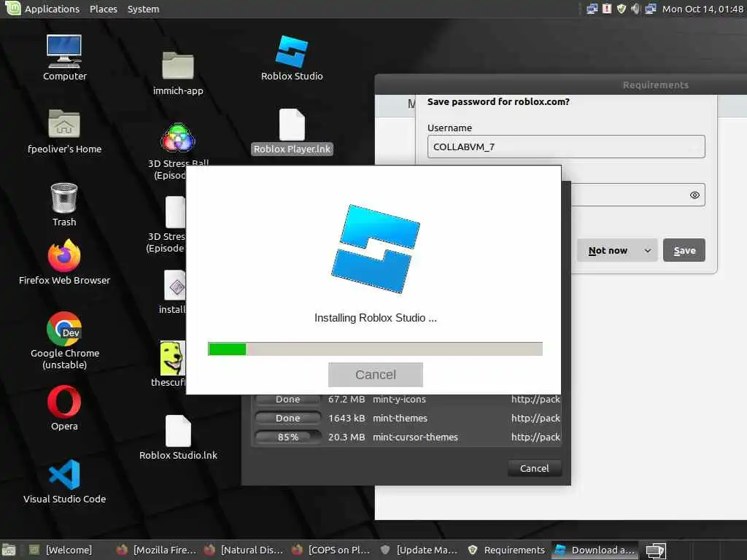Open the immich-app folder
This screenshot has width=747, height=560.
point(178,65)
